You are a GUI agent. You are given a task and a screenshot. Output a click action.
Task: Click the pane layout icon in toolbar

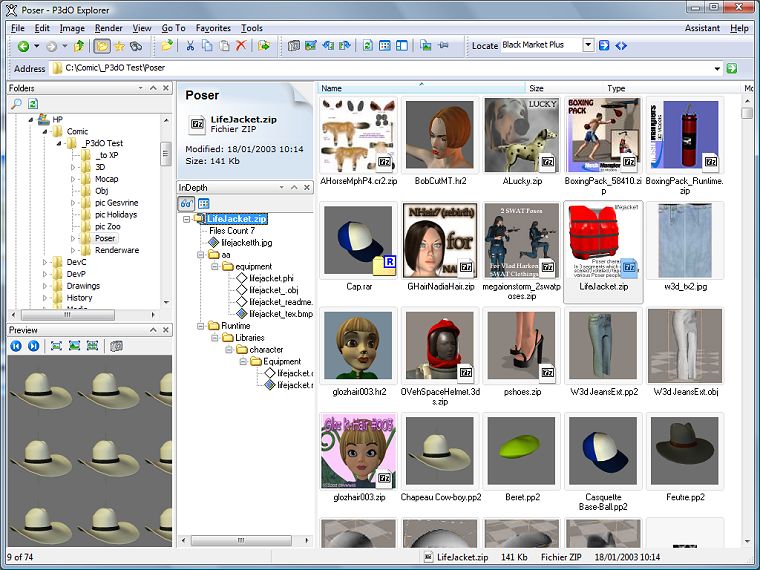point(402,46)
